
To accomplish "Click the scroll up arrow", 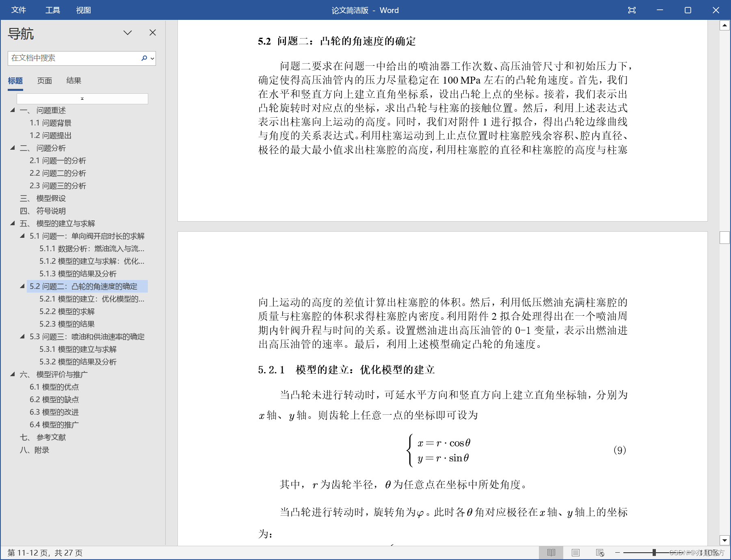I will [x=725, y=26].
